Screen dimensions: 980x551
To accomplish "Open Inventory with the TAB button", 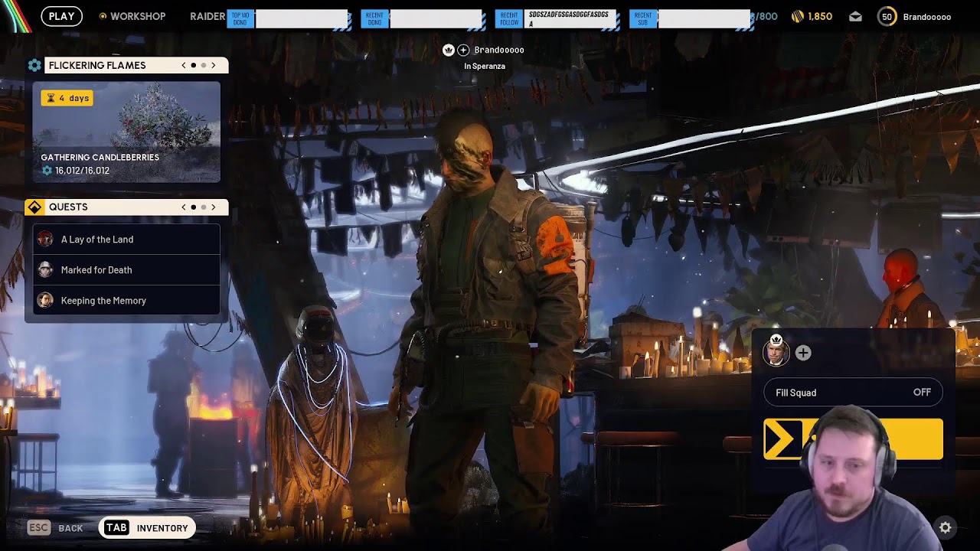I will (x=147, y=528).
